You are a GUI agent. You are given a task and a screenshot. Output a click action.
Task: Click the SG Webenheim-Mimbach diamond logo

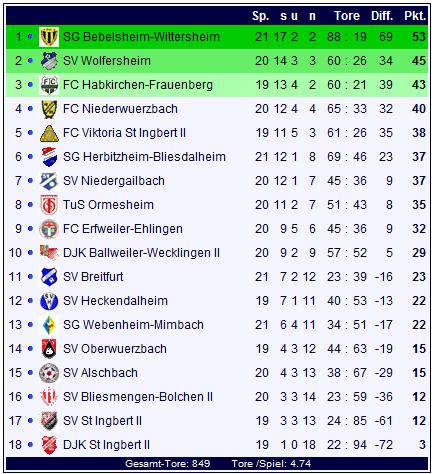click(x=49, y=325)
